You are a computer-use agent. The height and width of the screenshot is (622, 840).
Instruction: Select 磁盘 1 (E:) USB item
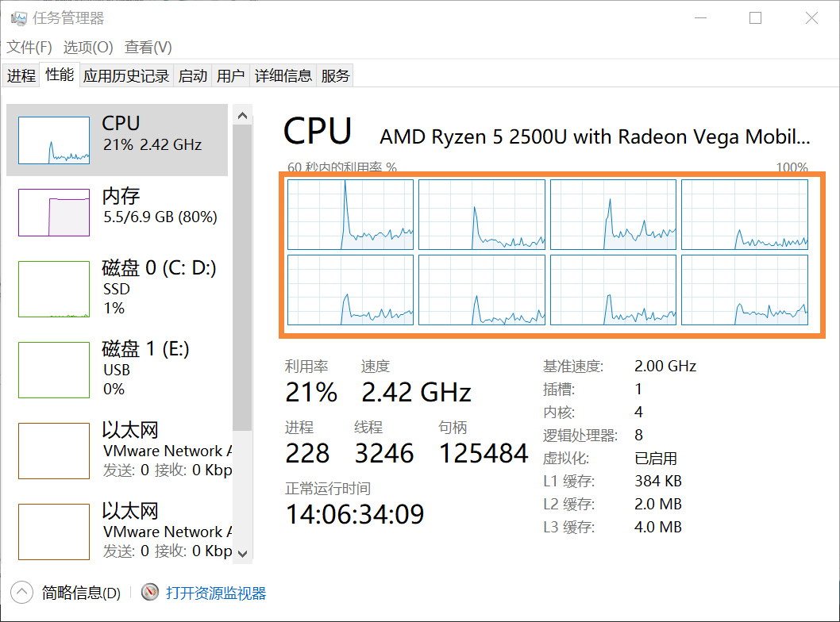click(x=119, y=369)
